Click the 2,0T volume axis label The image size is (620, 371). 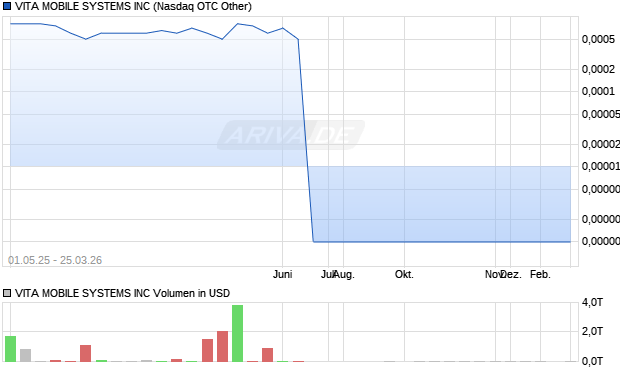(592, 331)
